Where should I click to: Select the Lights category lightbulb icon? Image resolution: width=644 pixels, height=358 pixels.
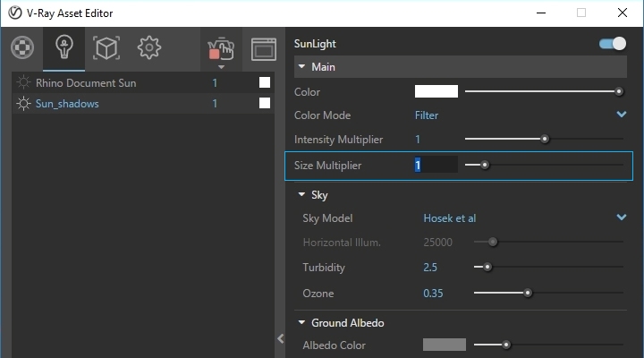click(x=64, y=48)
